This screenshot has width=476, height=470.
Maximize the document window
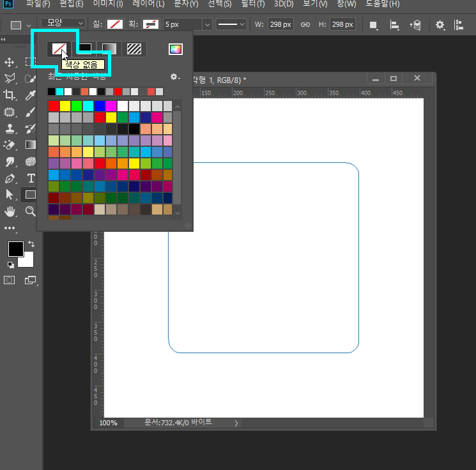click(394, 79)
